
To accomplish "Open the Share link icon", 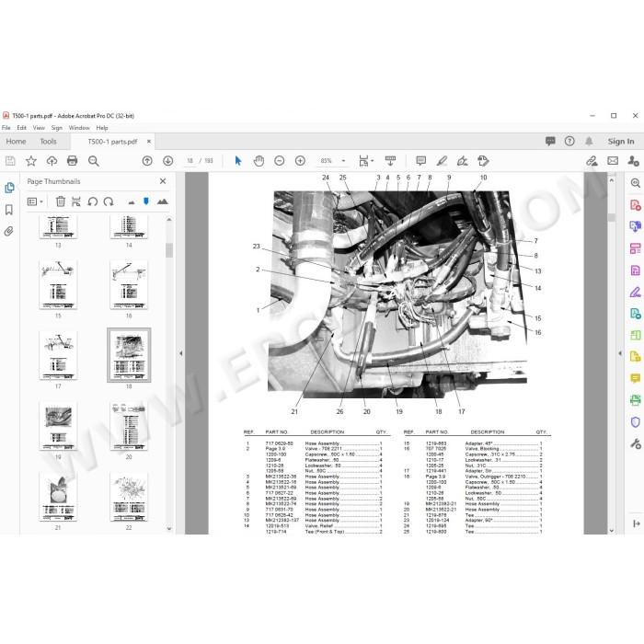I will pyautogui.click(x=592, y=161).
